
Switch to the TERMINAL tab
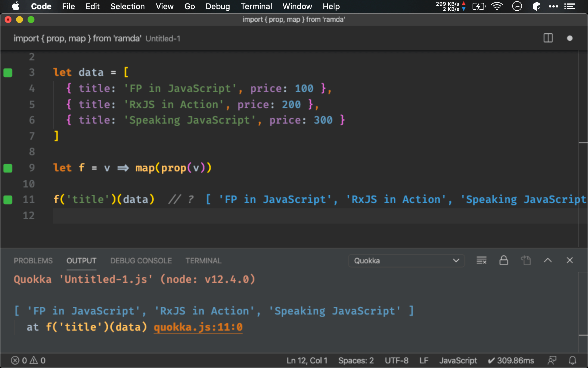click(203, 261)
